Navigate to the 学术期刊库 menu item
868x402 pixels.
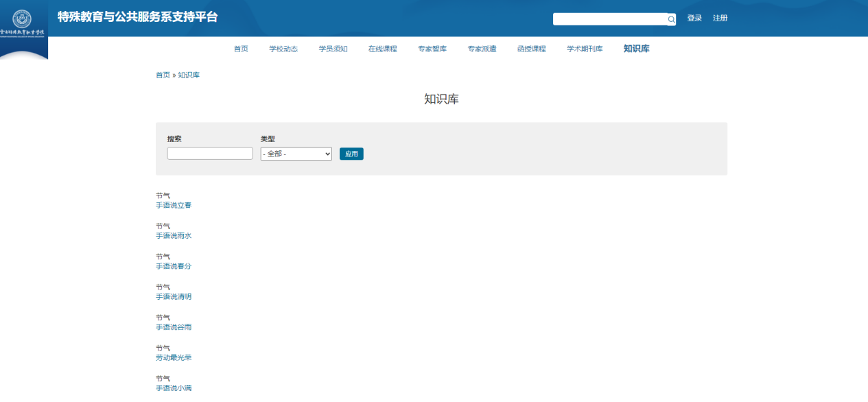[x=585, y=49]
